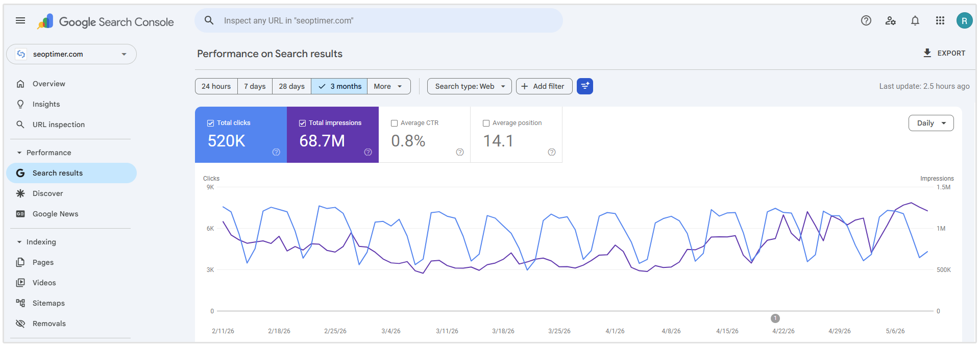This screenshot has height=347, width=980.
Task: Uncheck the Total clicks checkbox
Action: (x=210, y=123)
